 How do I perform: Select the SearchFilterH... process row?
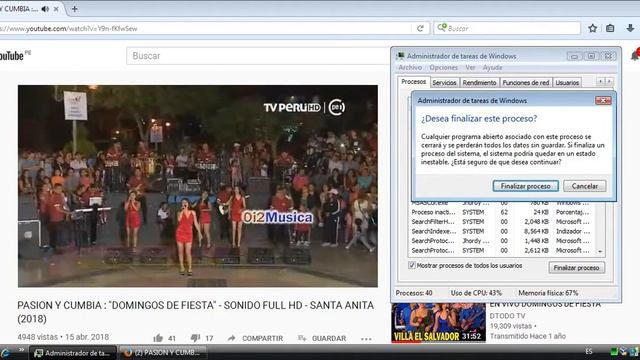point(502,222)
